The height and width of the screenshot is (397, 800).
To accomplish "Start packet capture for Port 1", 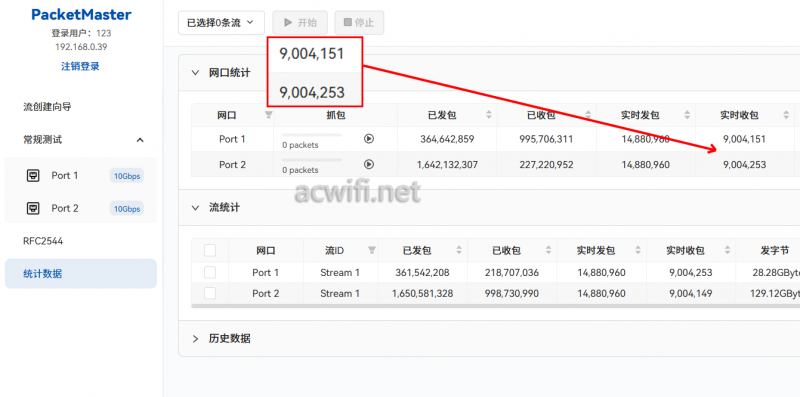I will [369, 139].
